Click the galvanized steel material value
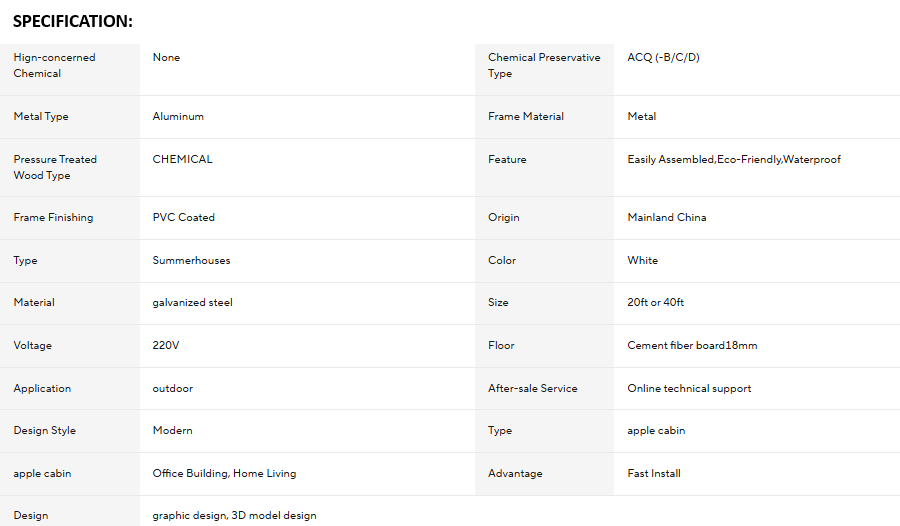Viewport: 900px width, 526px height. click(x=192, y=303)
